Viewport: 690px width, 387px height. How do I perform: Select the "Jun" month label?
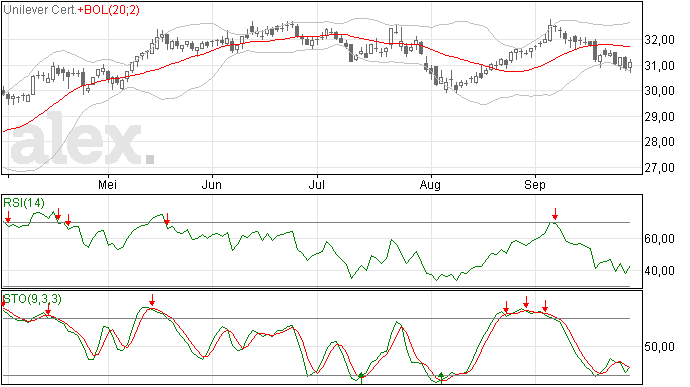coord(212,185)
